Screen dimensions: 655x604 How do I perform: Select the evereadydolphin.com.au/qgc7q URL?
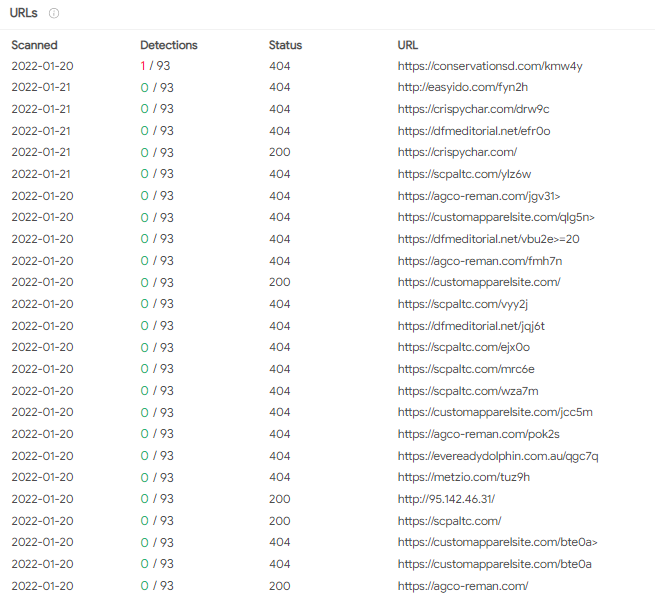(498, 456)
